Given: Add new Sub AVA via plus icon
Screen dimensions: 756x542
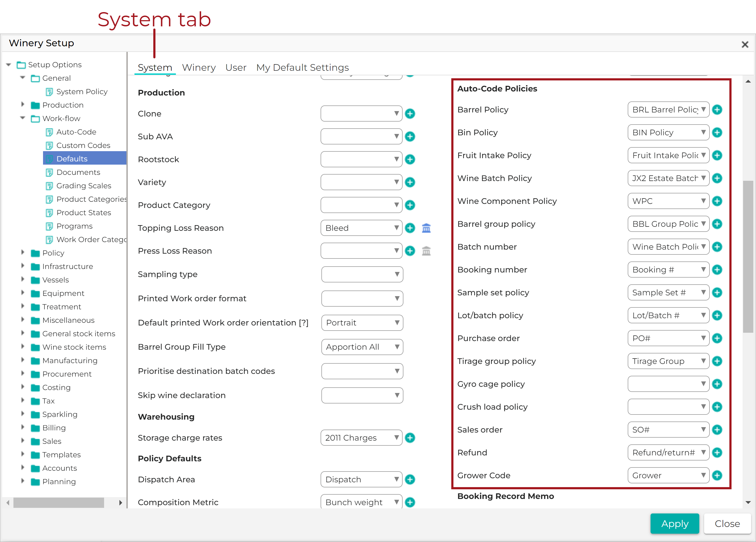Looking at the screenshot, I should tap(410, 136).
